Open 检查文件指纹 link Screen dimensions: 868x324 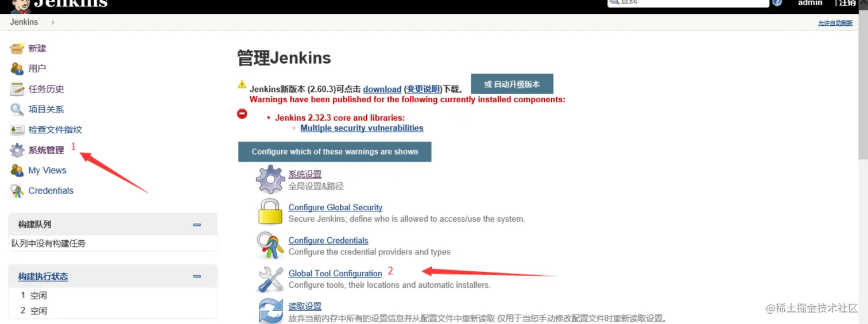55,130
